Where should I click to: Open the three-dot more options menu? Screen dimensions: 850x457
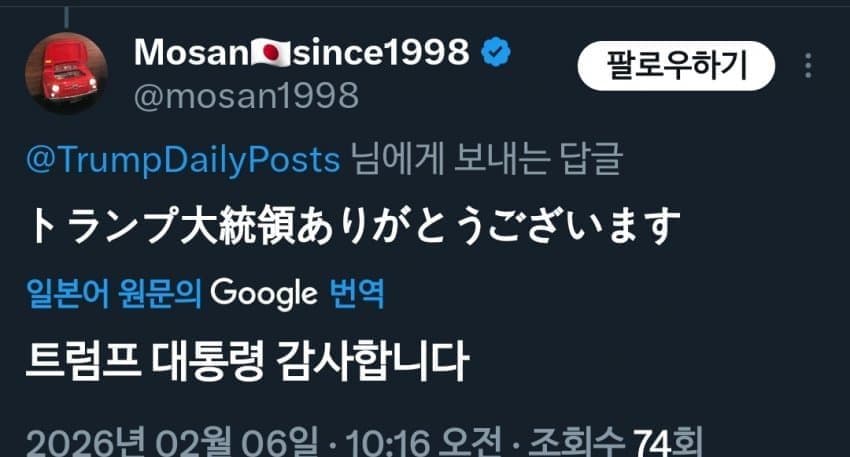tap(808, 67)
